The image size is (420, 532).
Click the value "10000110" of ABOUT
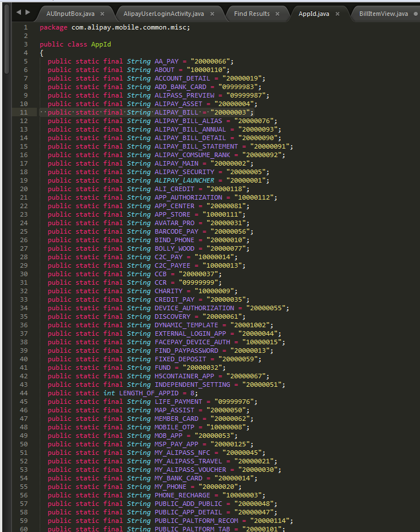(206, 70)
